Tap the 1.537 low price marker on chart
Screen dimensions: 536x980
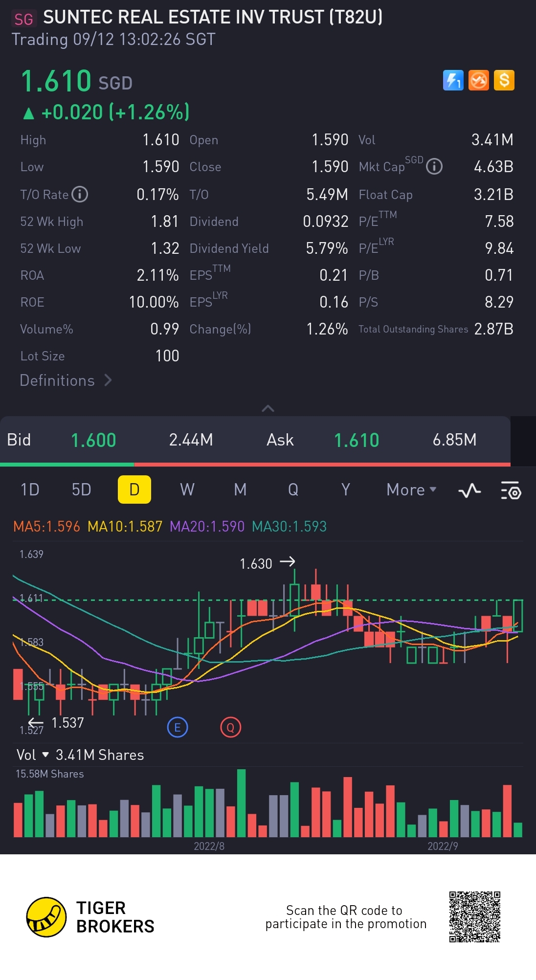click(x=56, y=723)
